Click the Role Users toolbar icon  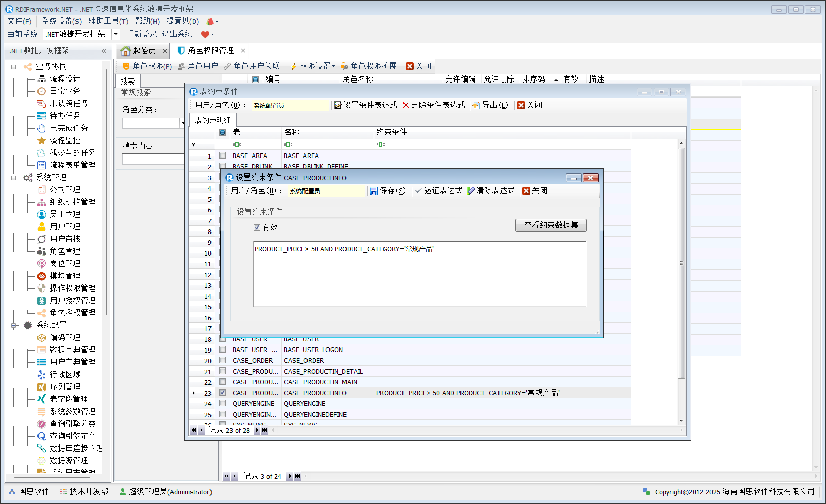[181, 66]
